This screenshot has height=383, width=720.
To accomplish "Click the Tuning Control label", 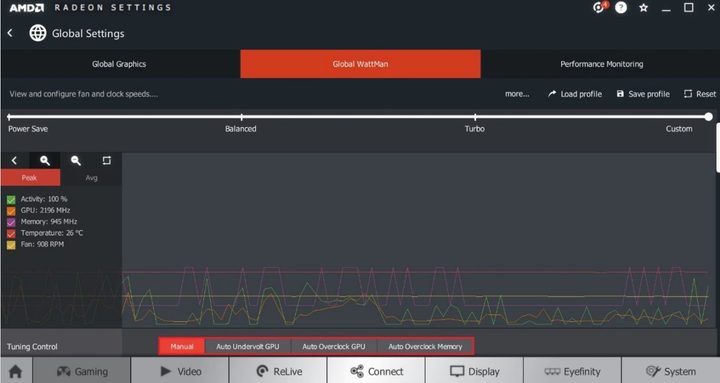I will click(x=32, y=346).
